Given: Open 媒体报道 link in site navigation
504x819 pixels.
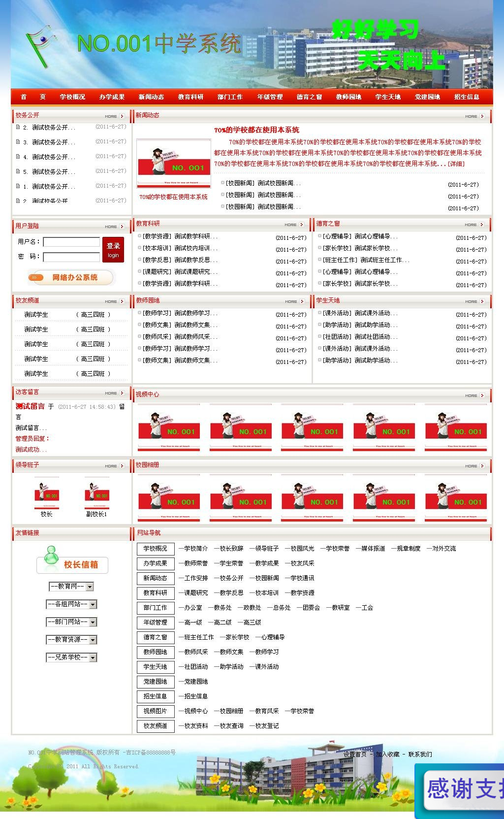Looking at the screenshot, I should 373,549.
